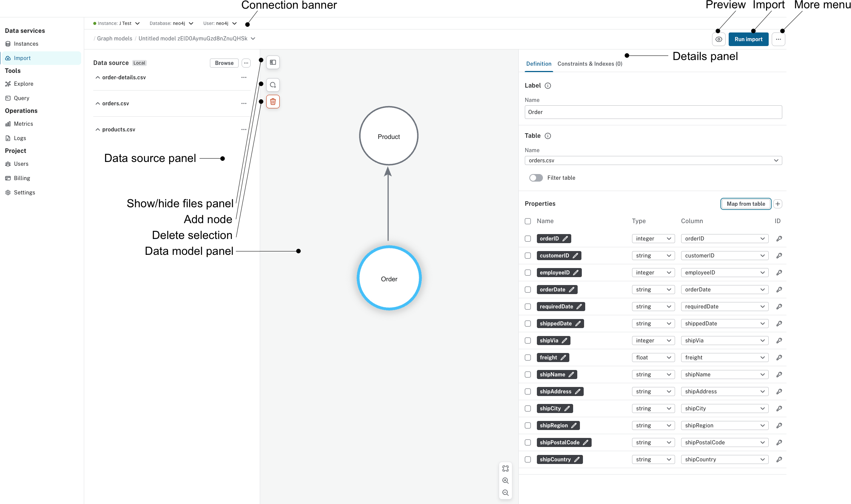Tick the select-all properties checkbox

[x=528, y=221]
